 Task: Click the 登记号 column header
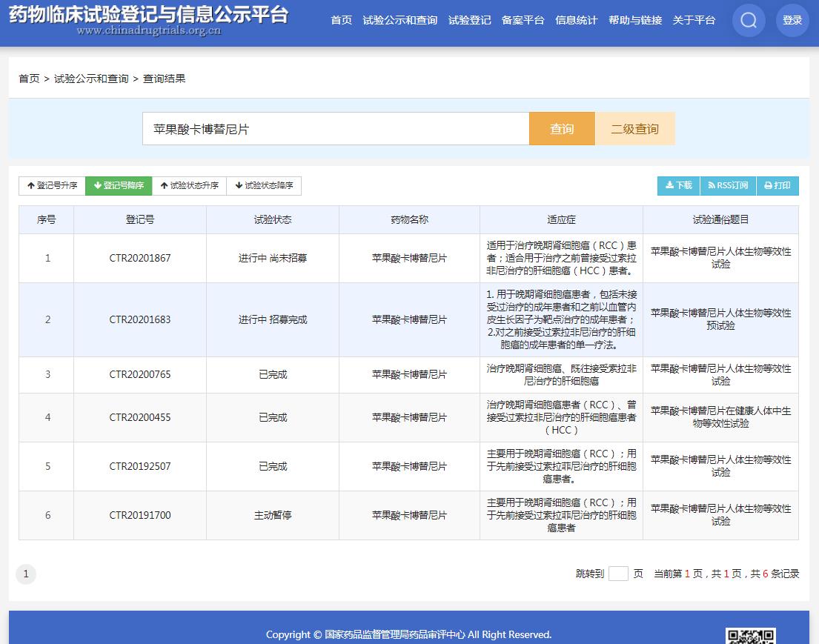pos(140,220)
